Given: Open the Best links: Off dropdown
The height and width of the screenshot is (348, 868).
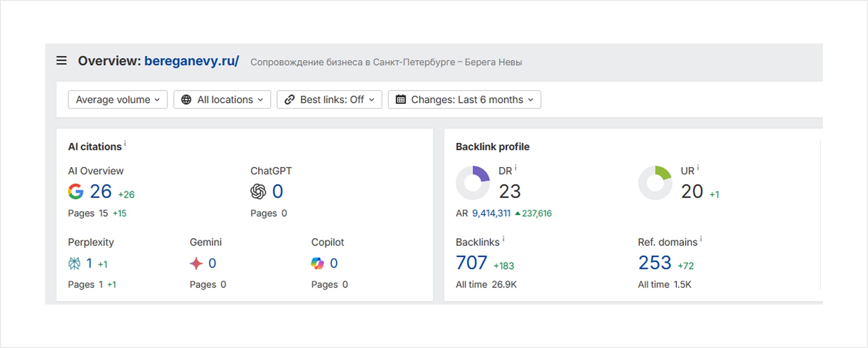Looking at the screenshot, I should point(329,99).
